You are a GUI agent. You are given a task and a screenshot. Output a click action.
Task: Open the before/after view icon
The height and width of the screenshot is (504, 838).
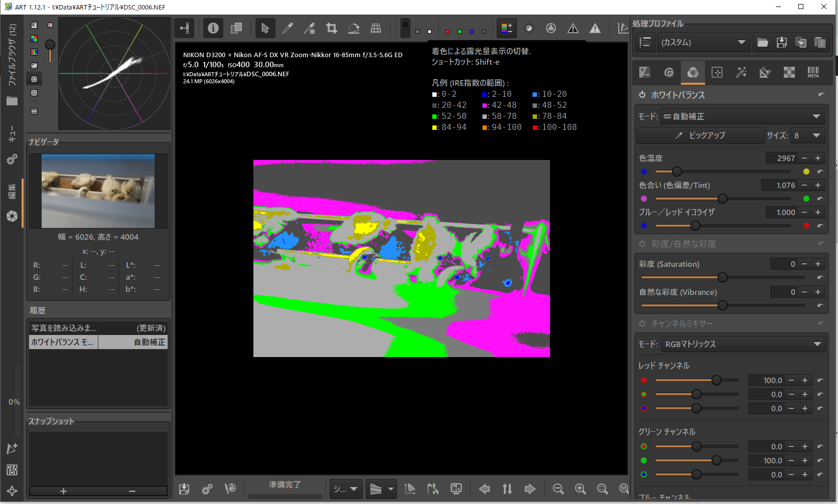(x=236, y=28)
